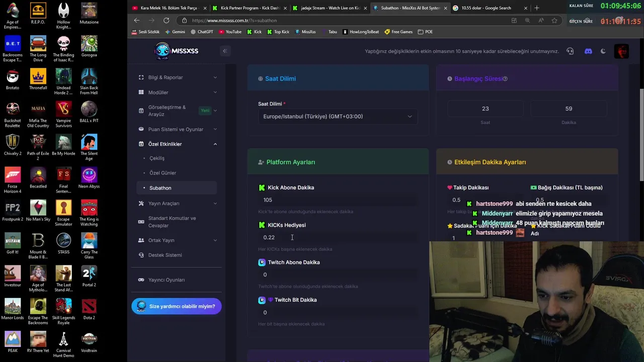Click MissXSS logo
The image size is (644, 362).
tap(177, 51)
